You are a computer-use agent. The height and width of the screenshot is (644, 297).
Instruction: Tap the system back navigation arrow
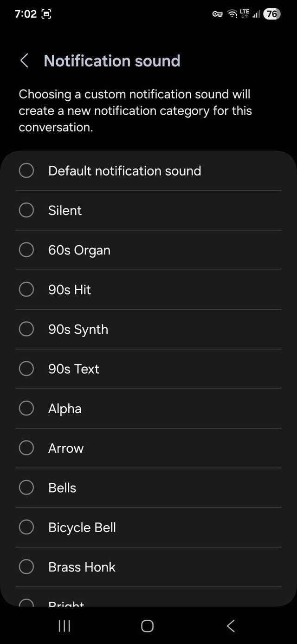coord(231,626)
